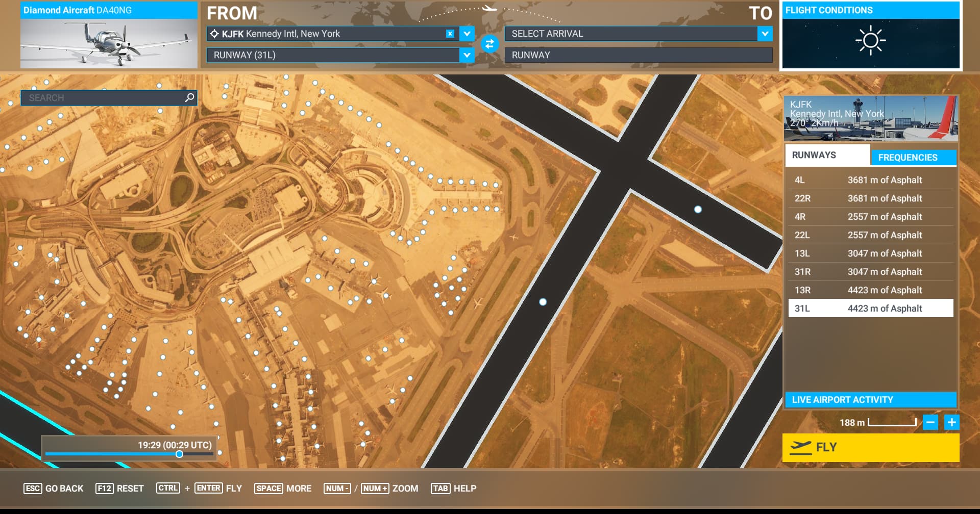Viewport: 980px width, 514px height.
Task: Click the swap departure and arrival icon
Action: [489, 44]
